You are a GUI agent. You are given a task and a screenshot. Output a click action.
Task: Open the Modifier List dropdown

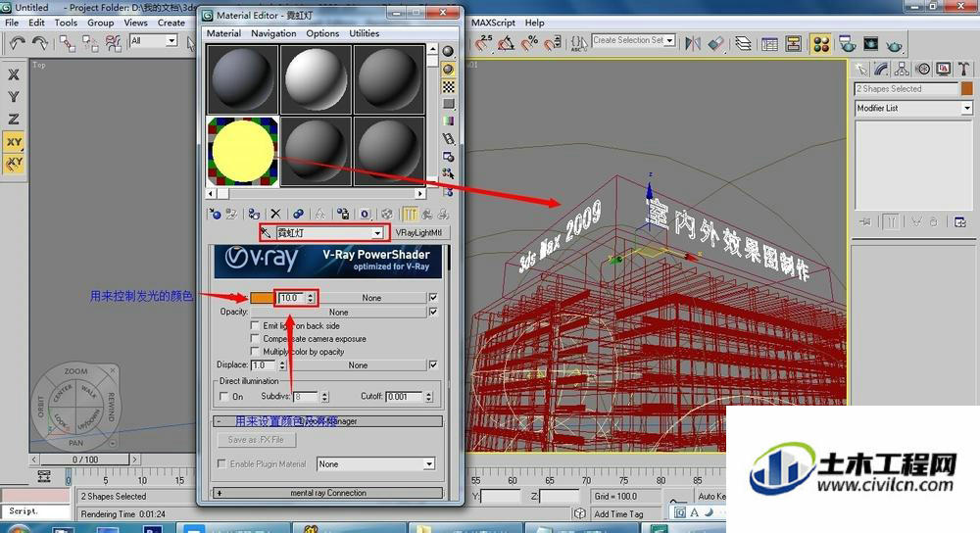(966, 108)
